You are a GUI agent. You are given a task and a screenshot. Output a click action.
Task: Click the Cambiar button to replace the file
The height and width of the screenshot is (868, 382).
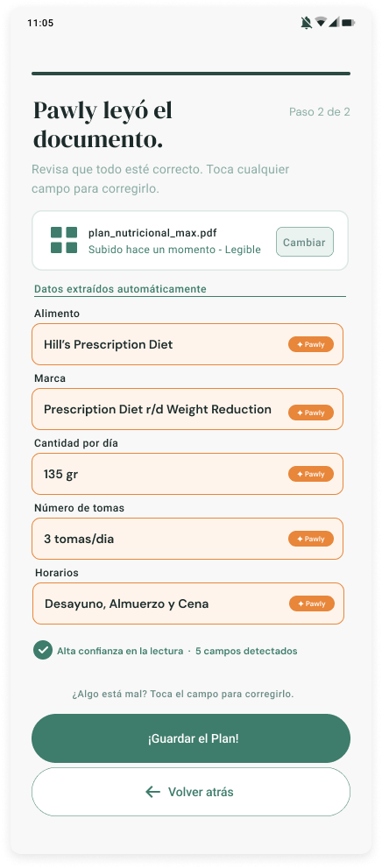(305, 242)
